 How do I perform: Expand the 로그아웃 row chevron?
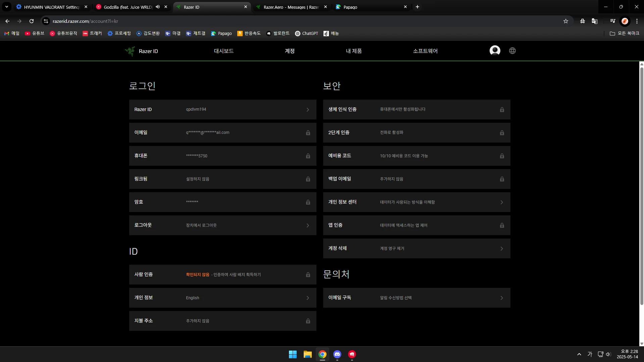308,225
